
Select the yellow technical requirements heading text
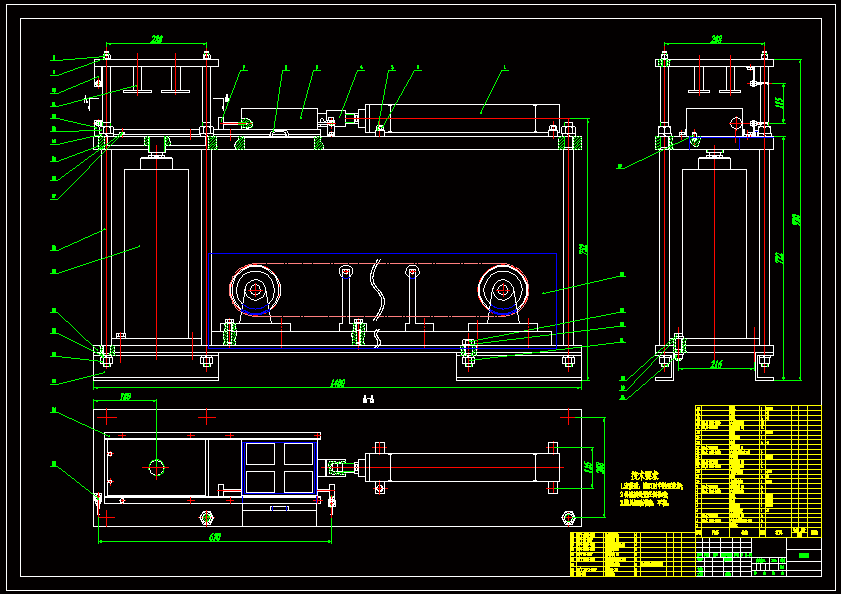(645, 475)
